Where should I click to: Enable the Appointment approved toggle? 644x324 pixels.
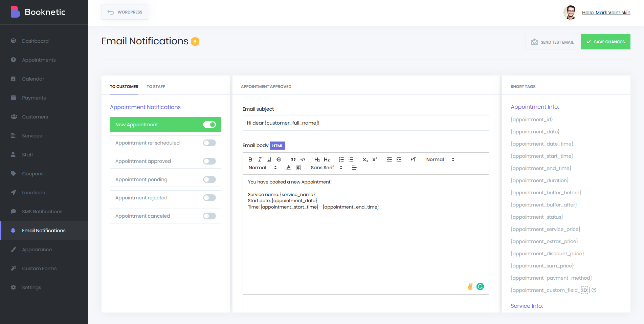coord(209,161)
